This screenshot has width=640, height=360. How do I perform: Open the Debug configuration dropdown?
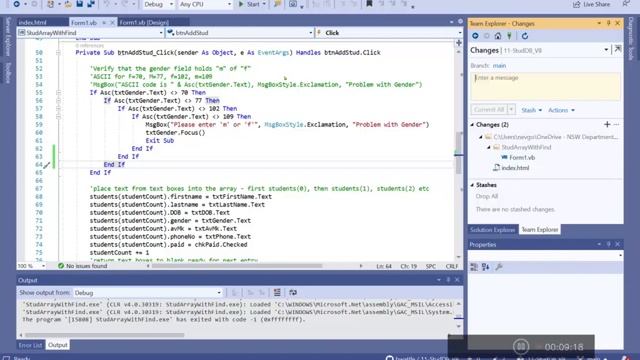coord(158,4)
